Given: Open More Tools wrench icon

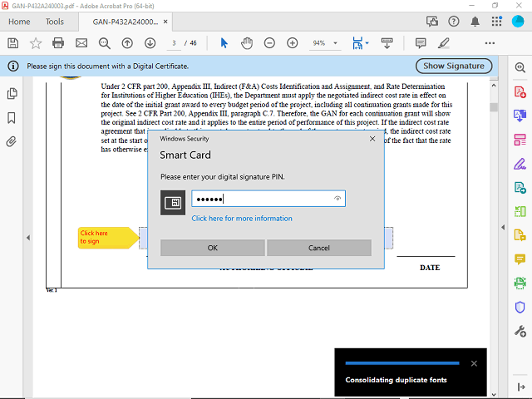Looking at the screenshot, I should pyautogui.click(x=520, y=331).
